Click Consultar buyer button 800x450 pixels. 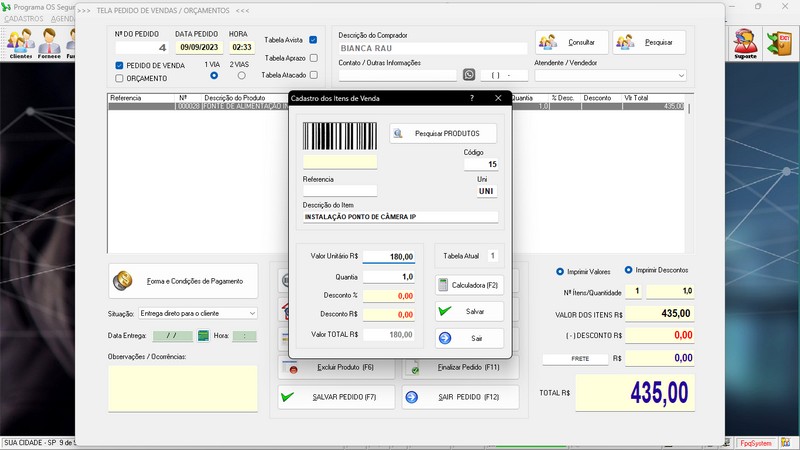[572, 42]
